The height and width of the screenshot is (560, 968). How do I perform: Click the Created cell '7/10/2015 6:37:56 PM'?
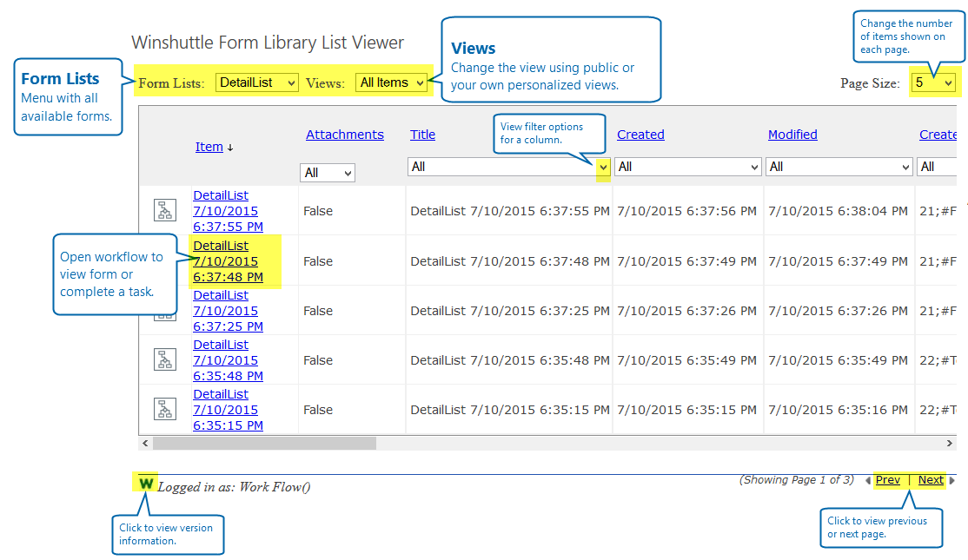click(x=686, y=211)
